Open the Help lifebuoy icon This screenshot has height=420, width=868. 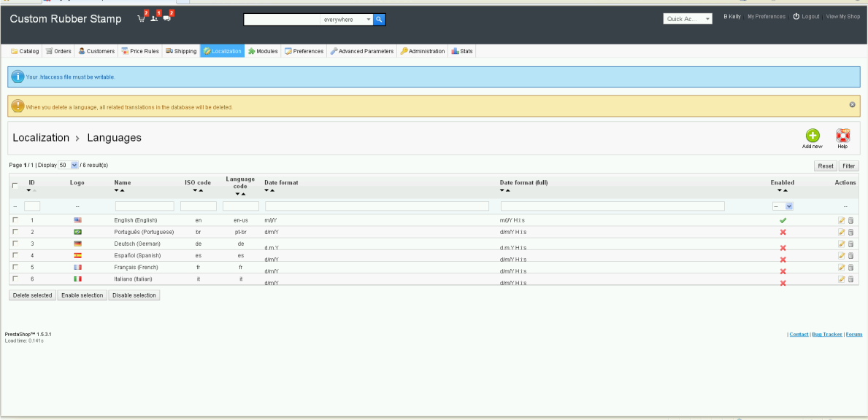(842, 136)
